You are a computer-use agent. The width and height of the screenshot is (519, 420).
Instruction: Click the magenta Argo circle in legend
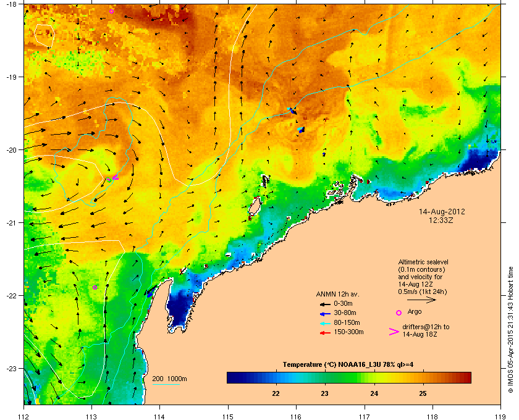coord(399,313)
